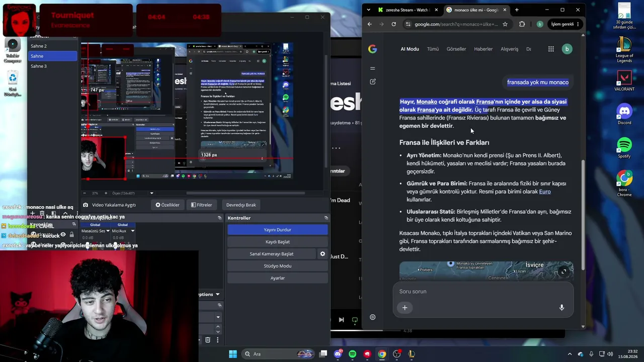Open VALORANT desktop shortcut

pyautogui.click(x=624, y=80)
